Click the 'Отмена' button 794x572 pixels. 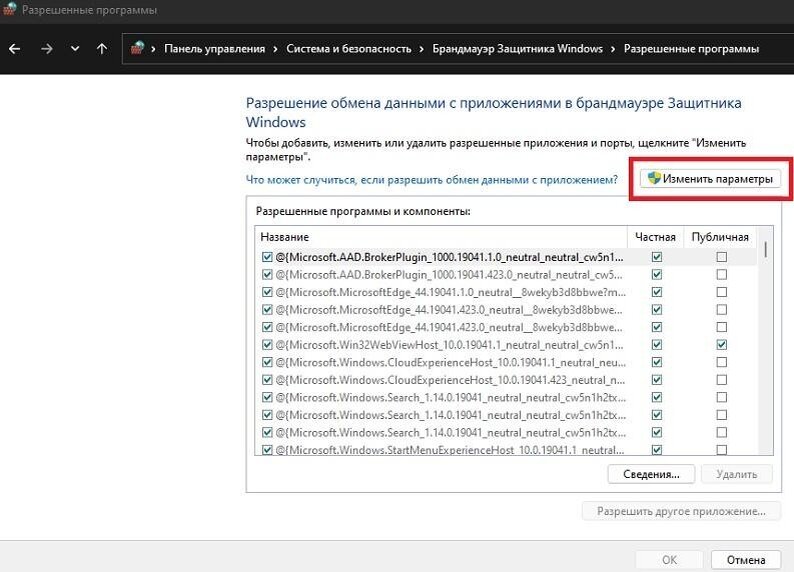[745, 560]
